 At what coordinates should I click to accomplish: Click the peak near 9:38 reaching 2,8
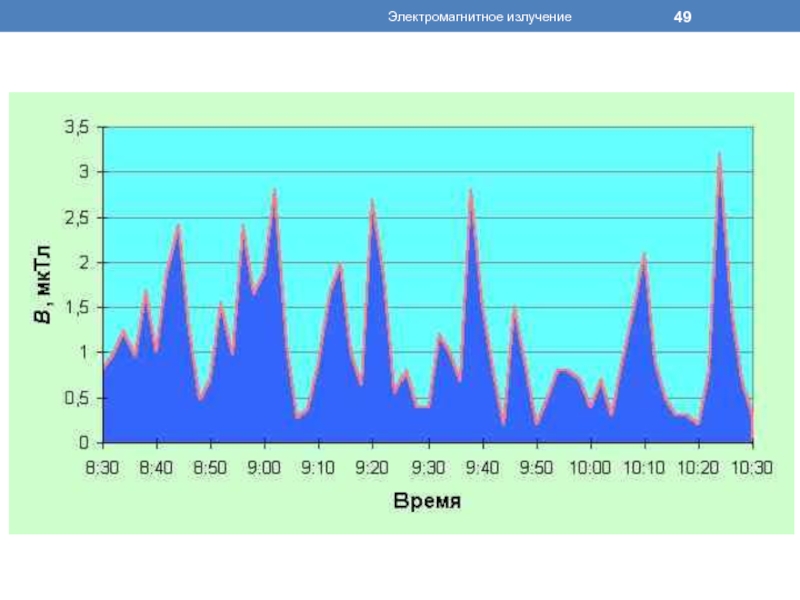pyautogui.click(x=471, y=191)
